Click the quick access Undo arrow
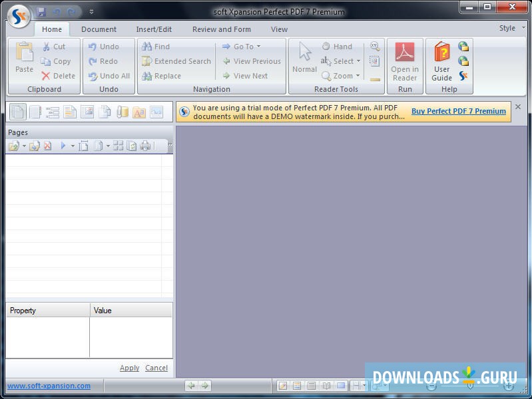Image resolution: width=532 pixels, height=399 pixels. point(57,12)
